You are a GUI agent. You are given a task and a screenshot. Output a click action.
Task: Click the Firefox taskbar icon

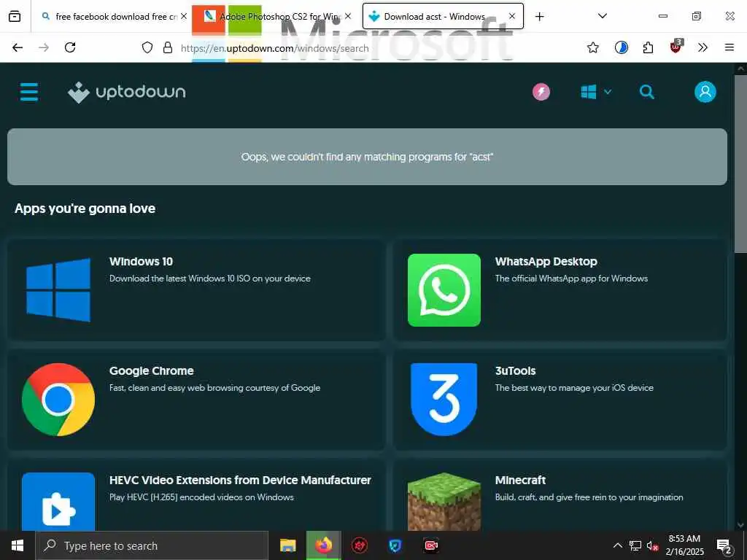point(323,545)
